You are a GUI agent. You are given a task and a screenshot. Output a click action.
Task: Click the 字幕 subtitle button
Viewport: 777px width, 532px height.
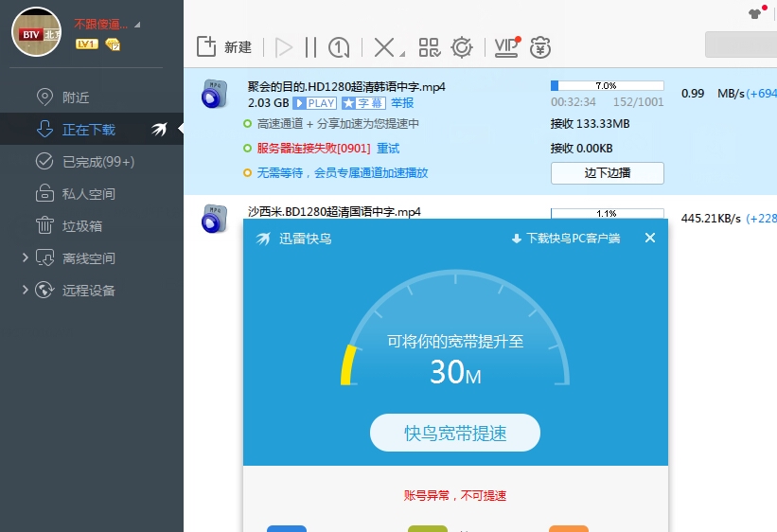tap(363, 103)
